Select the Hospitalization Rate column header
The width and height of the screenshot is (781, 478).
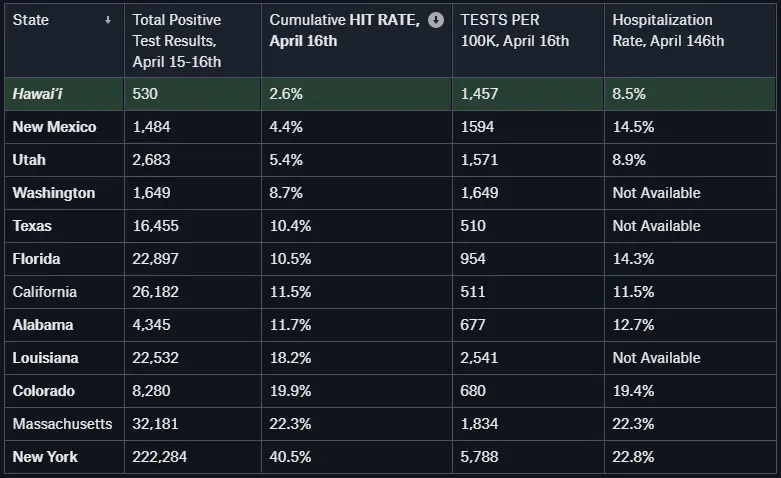point(668,30)
